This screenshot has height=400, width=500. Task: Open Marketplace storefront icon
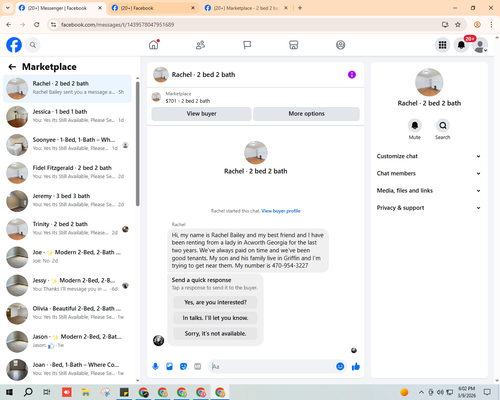(294, 45)
